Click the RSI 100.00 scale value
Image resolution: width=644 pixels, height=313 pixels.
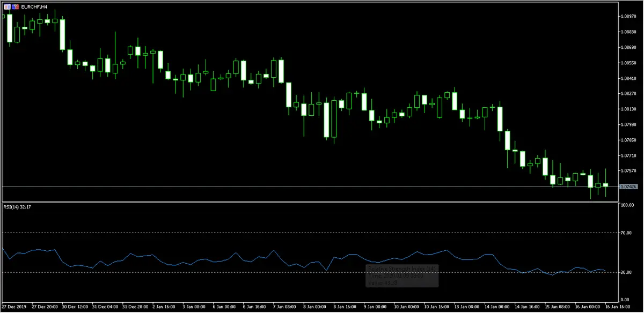coord(627,205)
